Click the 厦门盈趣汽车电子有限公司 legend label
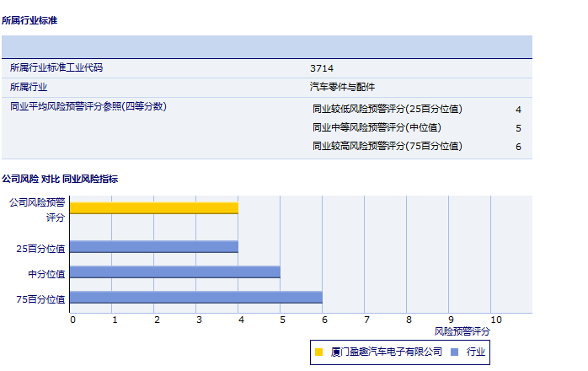The height and width of the screenshot is (371, 588). [x=387, y=352]
